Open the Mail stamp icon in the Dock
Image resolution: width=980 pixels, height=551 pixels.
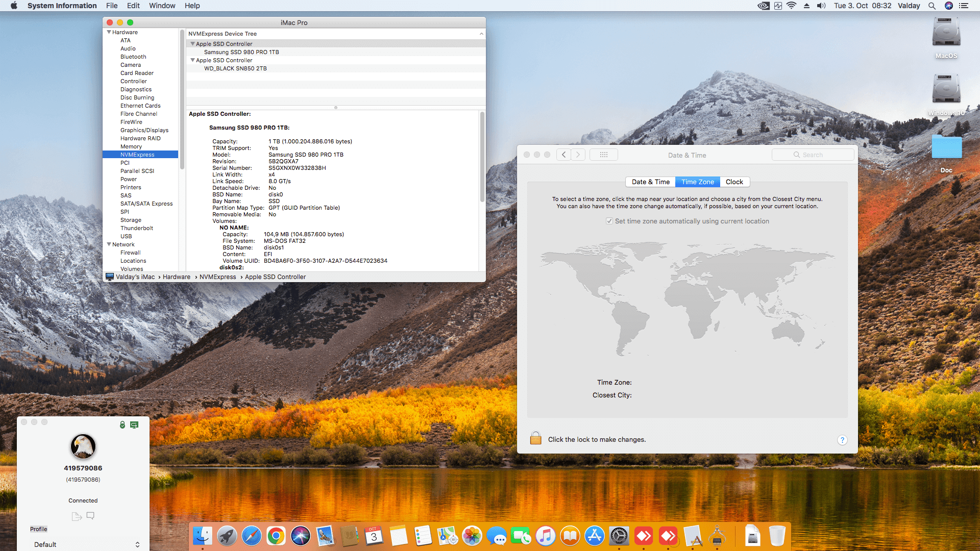[325, 536]
